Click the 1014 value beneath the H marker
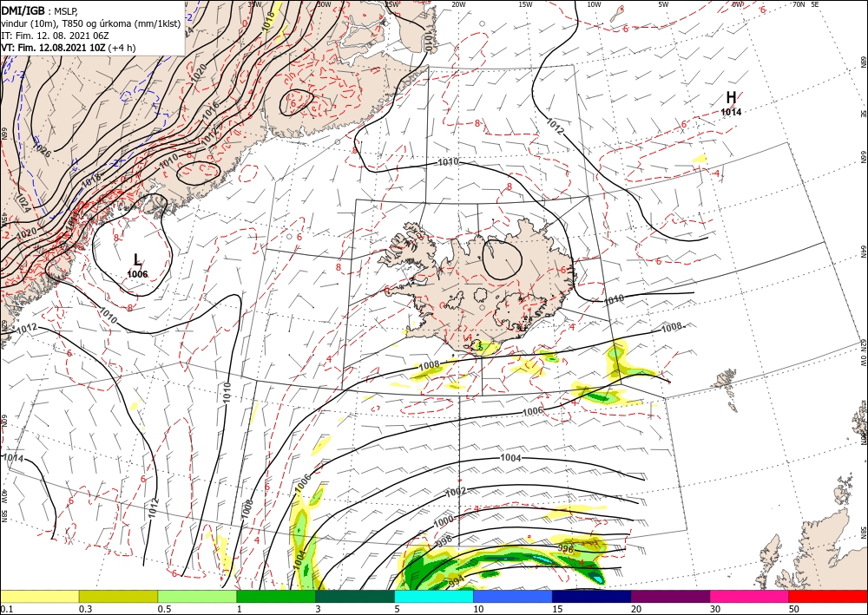 point(731,112)
